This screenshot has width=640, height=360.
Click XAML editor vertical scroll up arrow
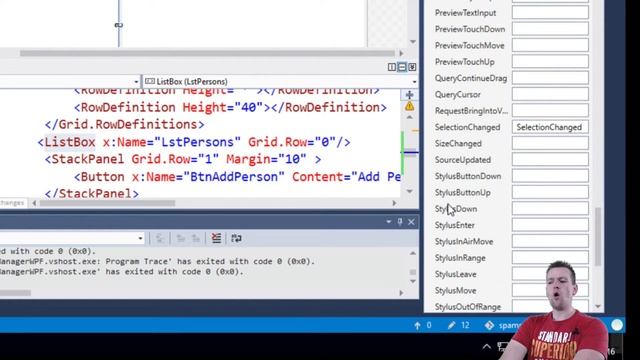[409, 118]
